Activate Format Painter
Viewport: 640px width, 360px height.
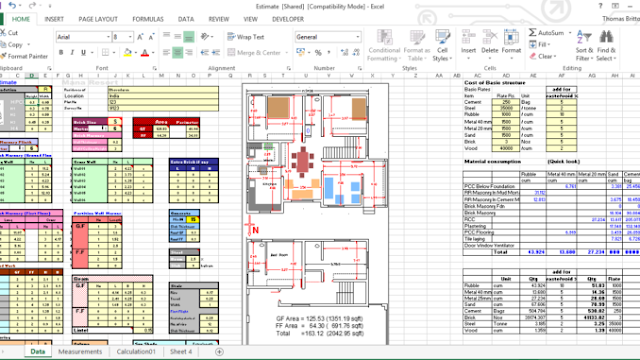coord(24,56)
